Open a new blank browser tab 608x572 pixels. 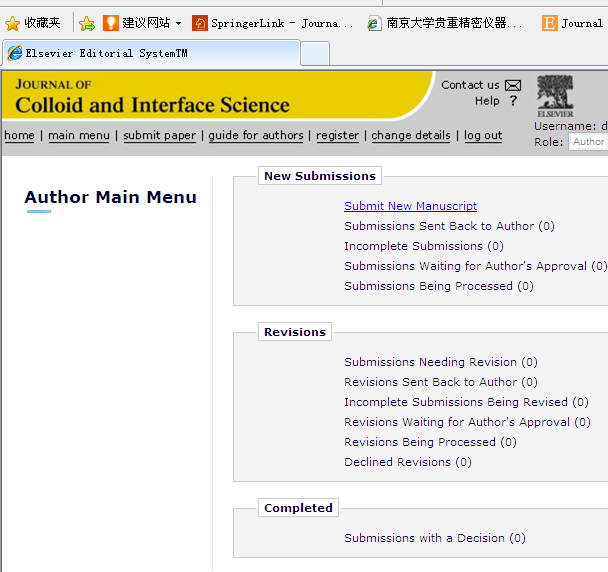[x=315, y=53]
